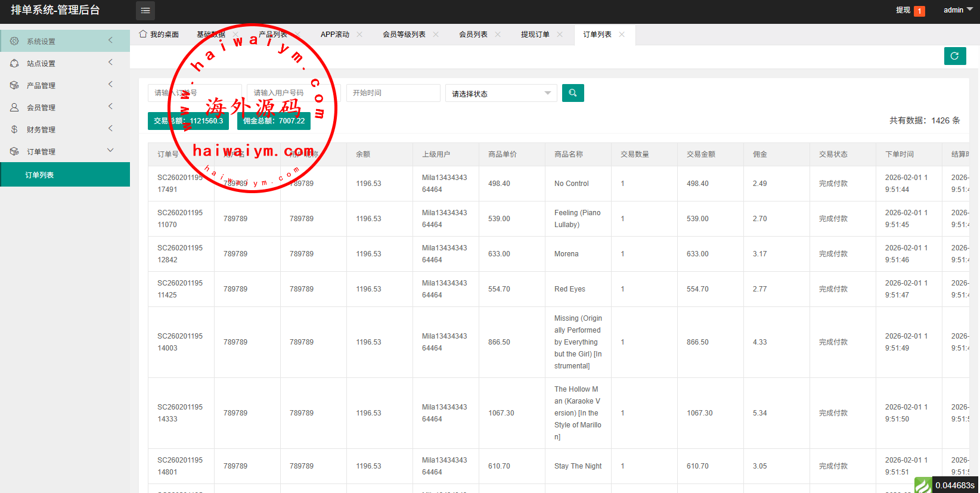Switch to the APP滚动 tab
This screenshot has height=493, width=980.
click(334, 35)
